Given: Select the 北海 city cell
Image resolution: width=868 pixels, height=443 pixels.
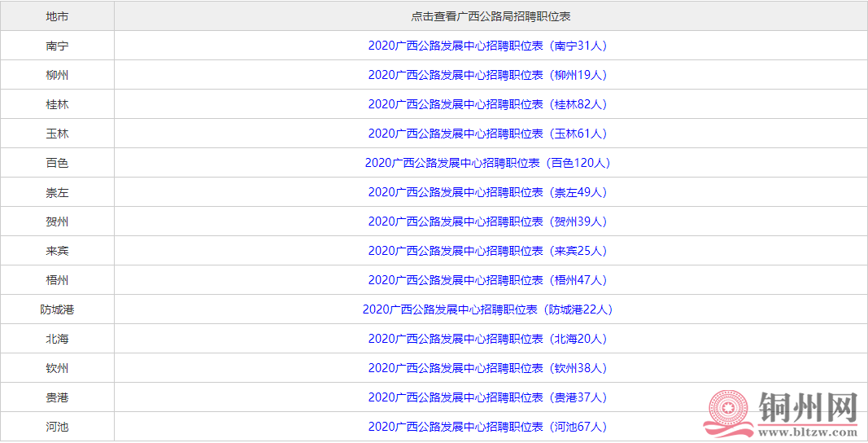Looking at the screenshot, I should point(57,339).
